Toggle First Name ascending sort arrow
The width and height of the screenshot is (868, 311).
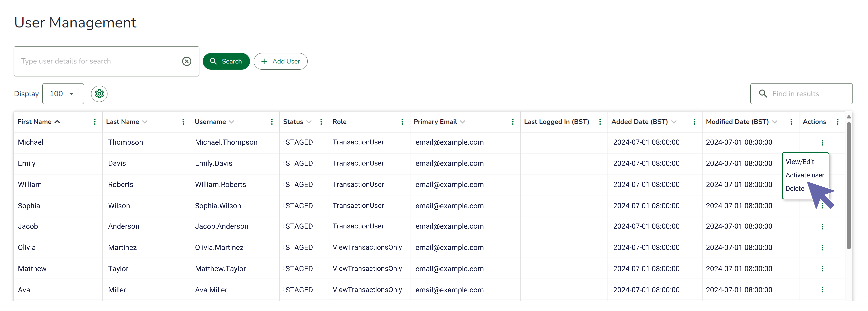[x=57, y=122]
